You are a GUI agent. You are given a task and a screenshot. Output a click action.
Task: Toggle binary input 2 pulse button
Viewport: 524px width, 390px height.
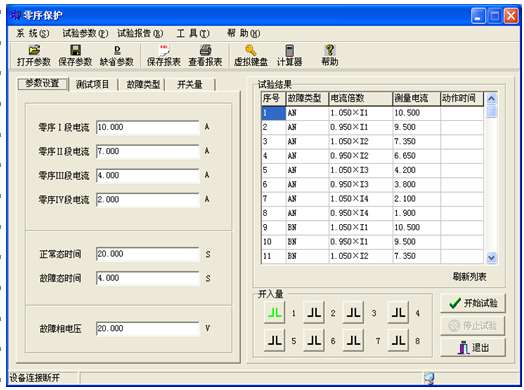click(x=314, y=312)
